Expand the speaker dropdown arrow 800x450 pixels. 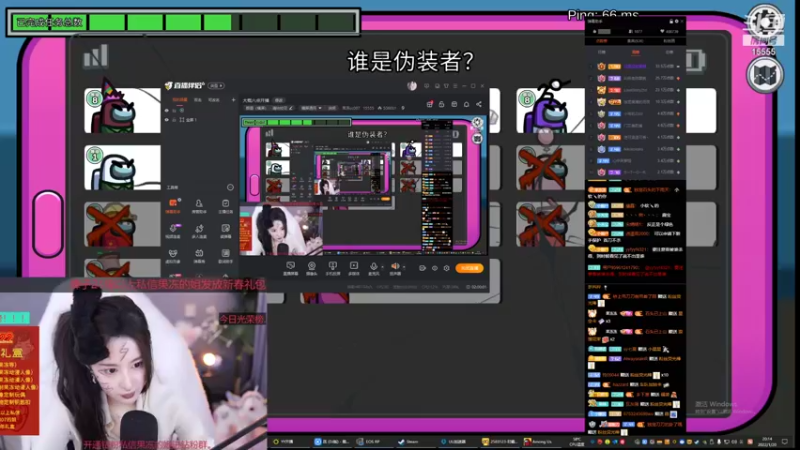(404, 267)
